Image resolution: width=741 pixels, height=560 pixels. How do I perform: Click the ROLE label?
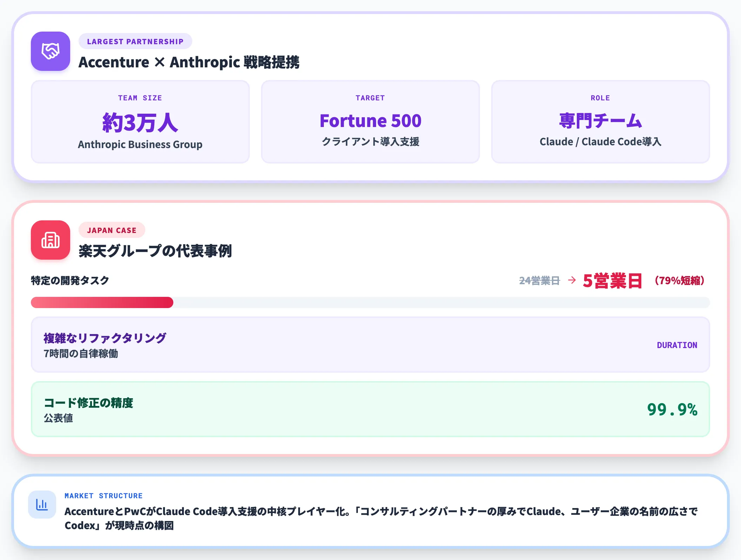601,98
